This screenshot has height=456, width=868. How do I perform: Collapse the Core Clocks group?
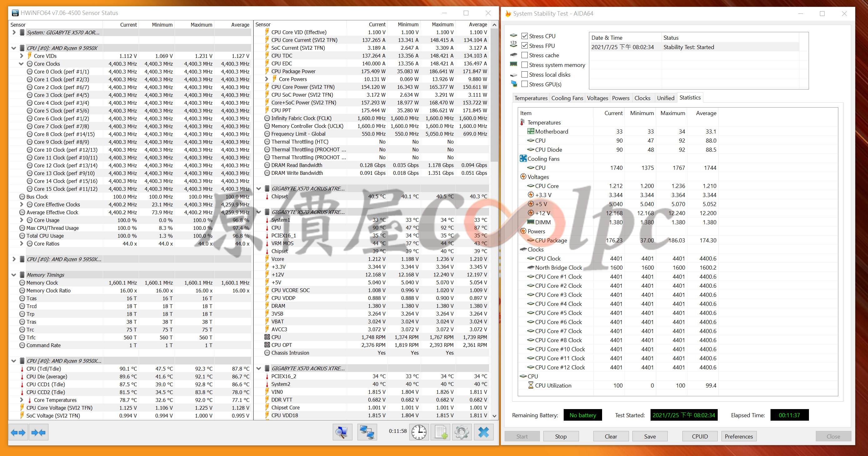[x=21, y=64]
